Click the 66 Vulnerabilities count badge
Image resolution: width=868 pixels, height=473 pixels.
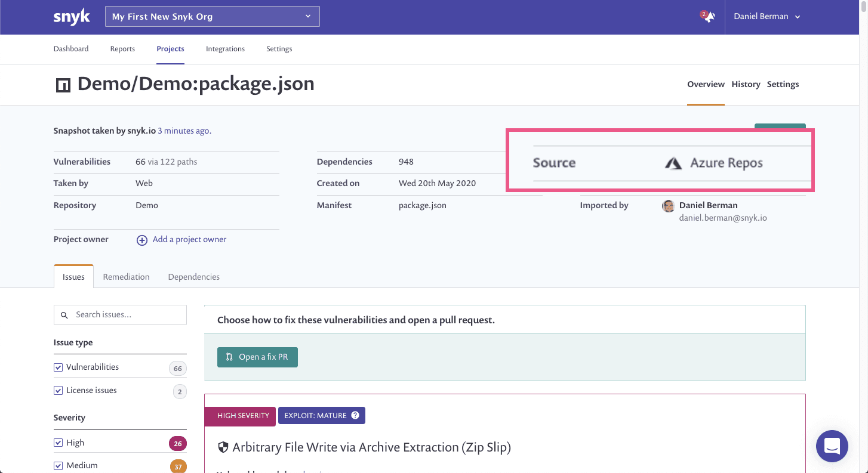177,369
